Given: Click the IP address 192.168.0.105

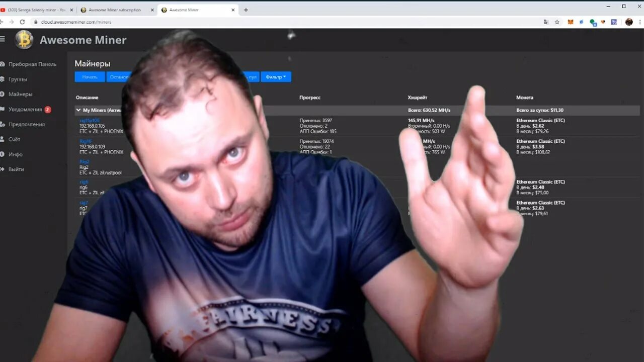Looking at the screenshot, I should 92,126.
